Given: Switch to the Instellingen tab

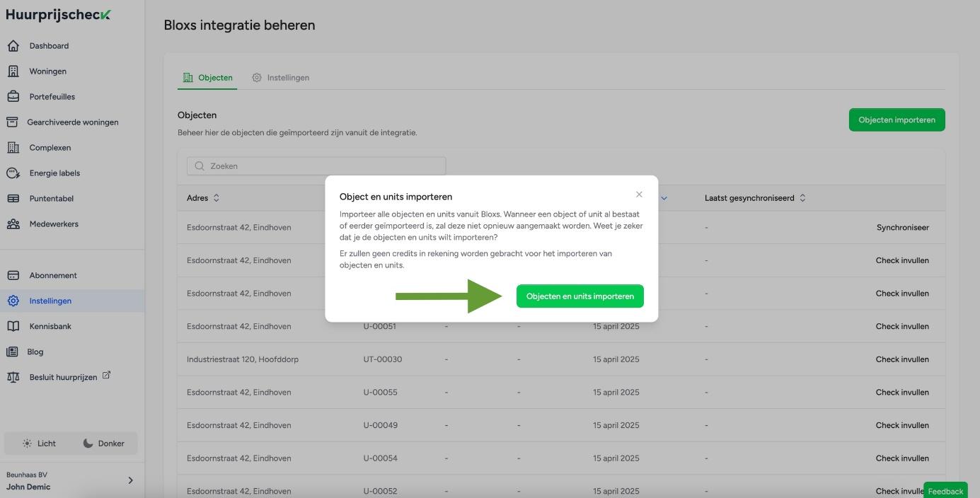Looking at the screenshot, I should point(281,78).
